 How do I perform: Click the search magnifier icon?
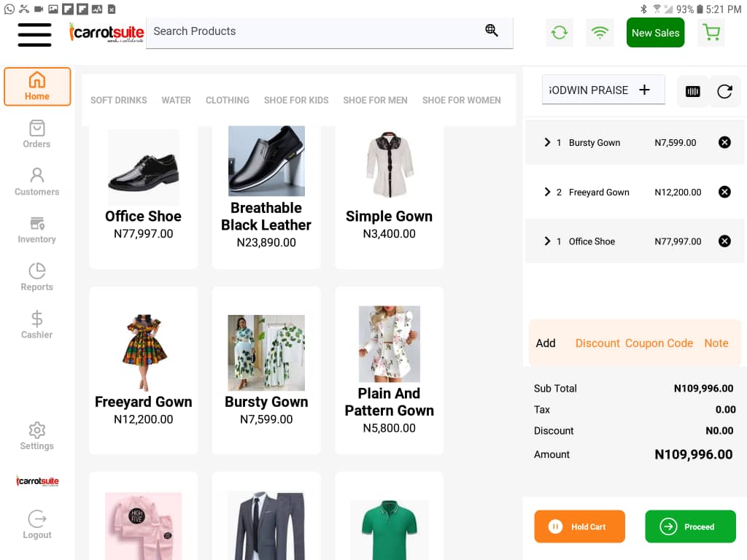tap(492, 31)
